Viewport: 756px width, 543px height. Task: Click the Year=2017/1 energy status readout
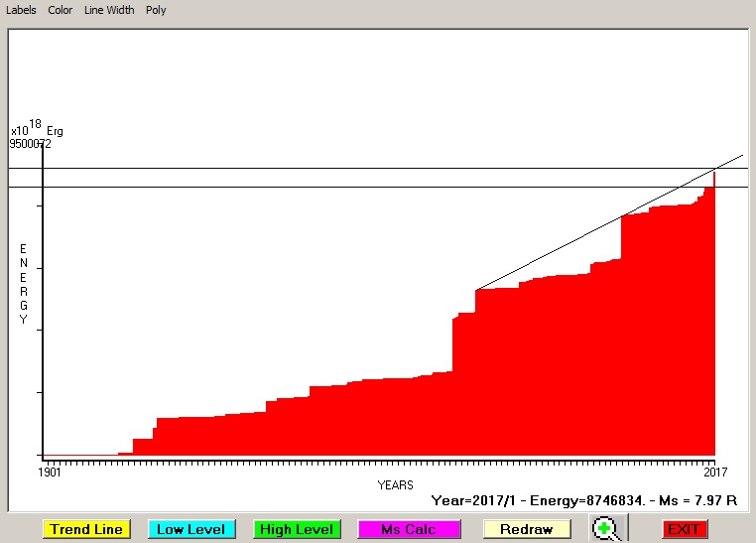[x=583, y=501]
